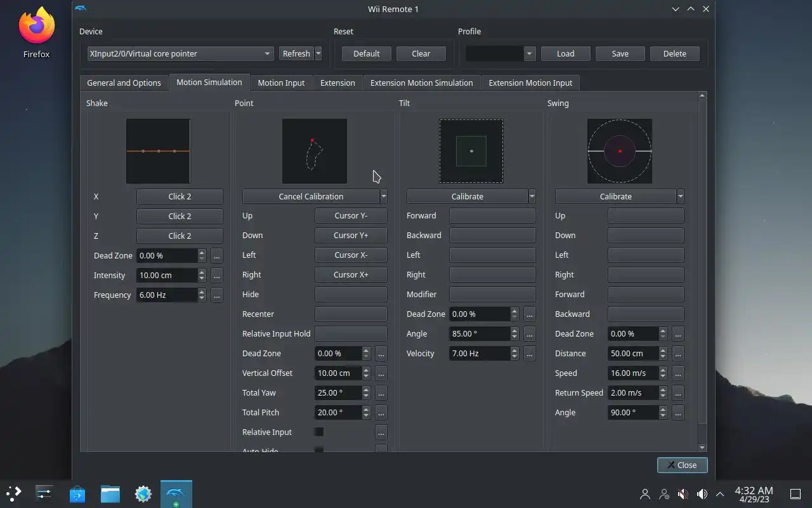Click the Point Hide mapping field
This screenshot has height=508, width=812.
(351, 294)
